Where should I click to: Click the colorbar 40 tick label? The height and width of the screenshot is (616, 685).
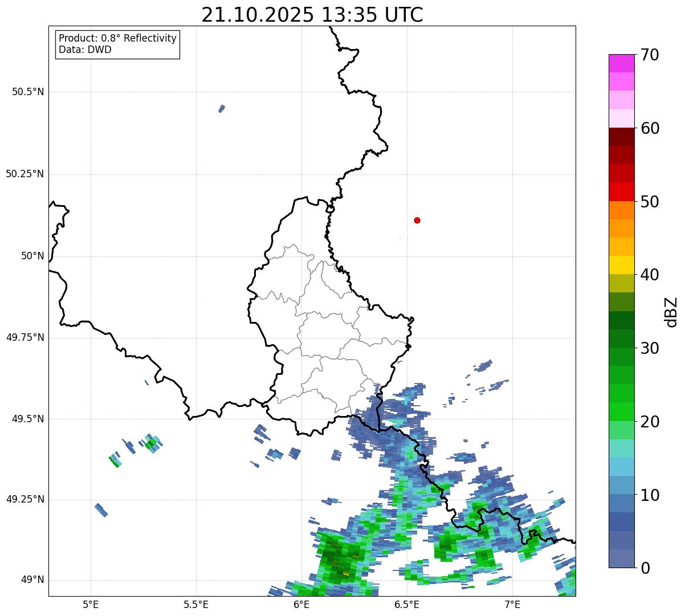pos(650,275)
